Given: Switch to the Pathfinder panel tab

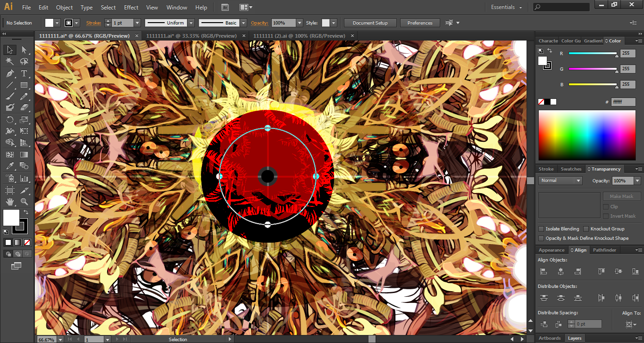Looking at the screenshot, I should pos(604,250).
